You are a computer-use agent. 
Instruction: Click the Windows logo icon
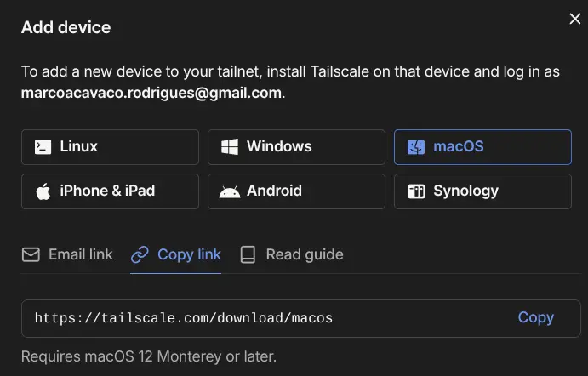click(x=230, y=147)
